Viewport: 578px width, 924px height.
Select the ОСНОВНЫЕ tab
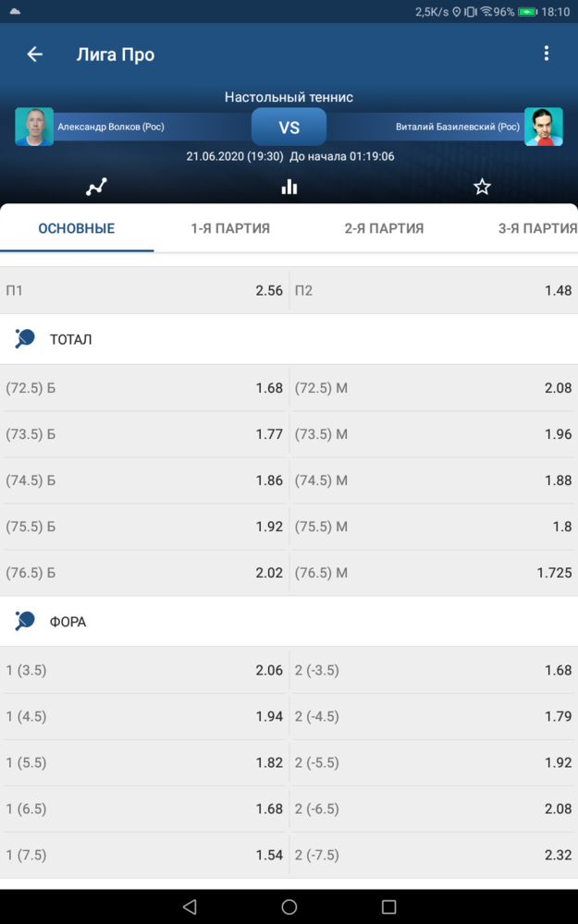click(77, 228)
